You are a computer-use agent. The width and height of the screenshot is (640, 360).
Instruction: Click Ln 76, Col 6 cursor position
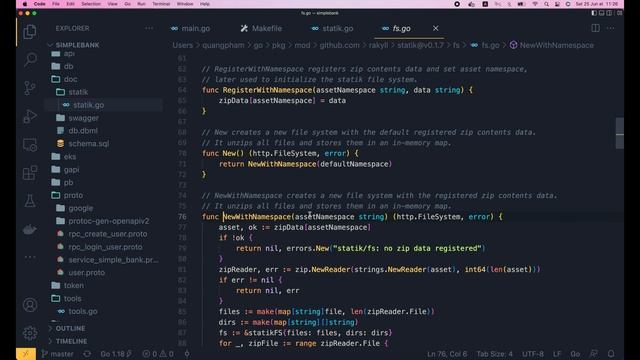pos(447,354)
